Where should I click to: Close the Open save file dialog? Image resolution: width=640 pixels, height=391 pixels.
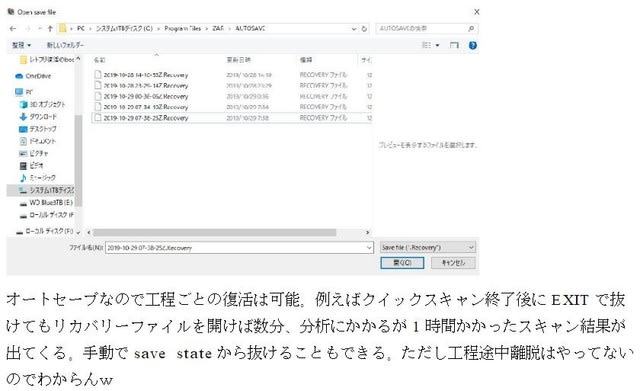(476, 12)
